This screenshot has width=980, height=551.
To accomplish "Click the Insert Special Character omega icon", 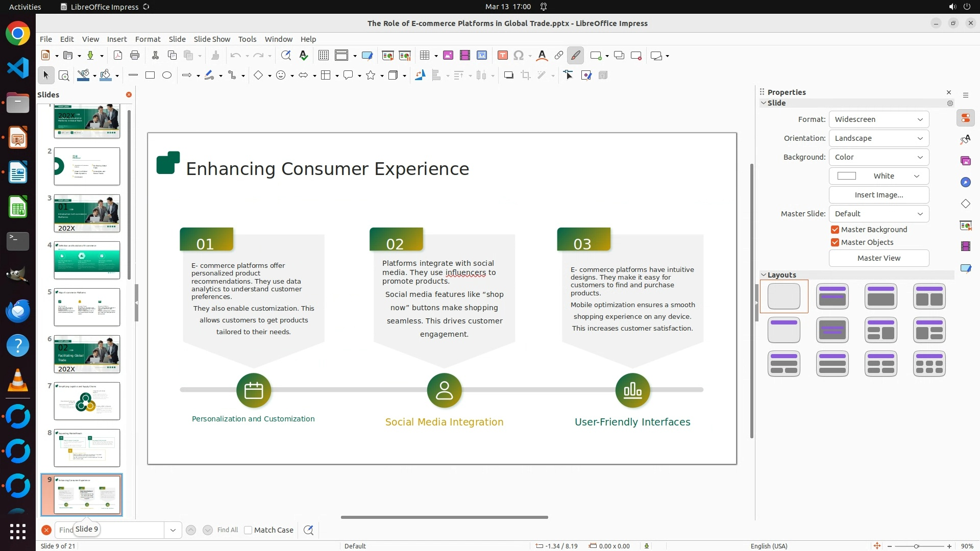I will 519,56.
